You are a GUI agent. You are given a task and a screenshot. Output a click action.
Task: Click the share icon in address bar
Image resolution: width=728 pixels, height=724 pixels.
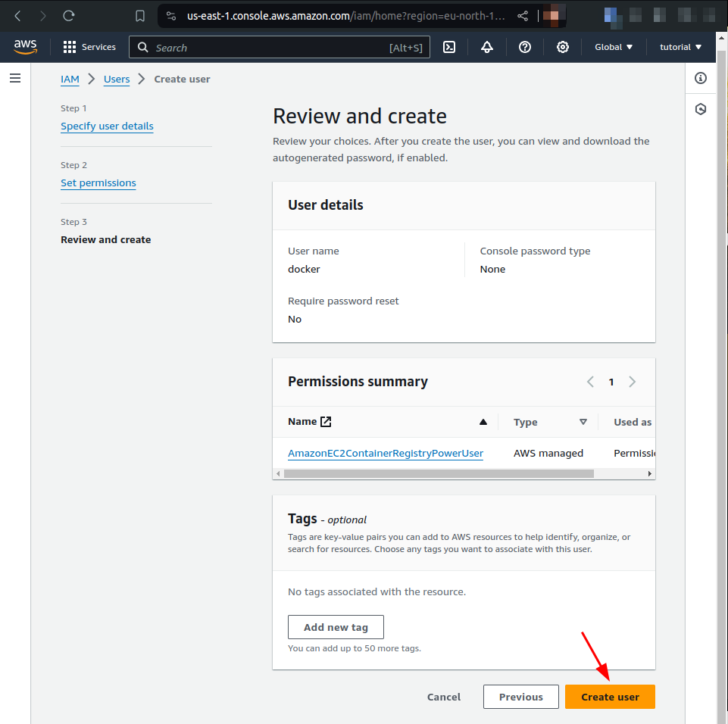(523, 16)
